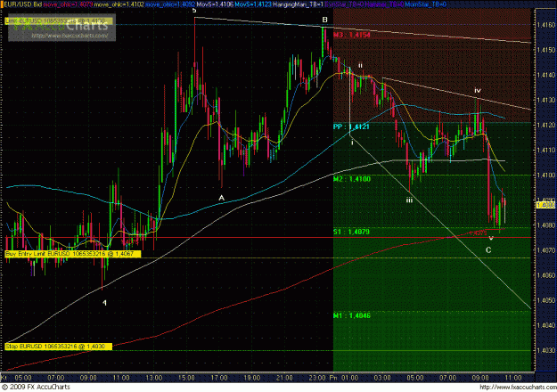Click the wave label A
557x392 pixels.
tap(221, 198)
